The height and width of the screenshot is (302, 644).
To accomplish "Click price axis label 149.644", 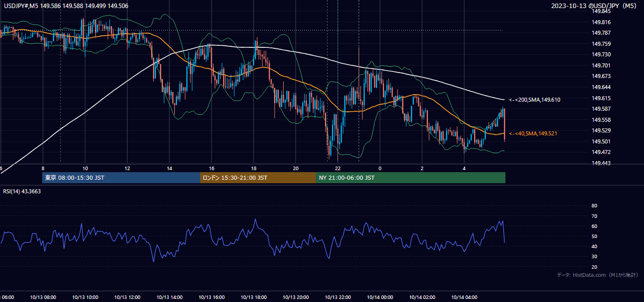I will pos(602,87).
